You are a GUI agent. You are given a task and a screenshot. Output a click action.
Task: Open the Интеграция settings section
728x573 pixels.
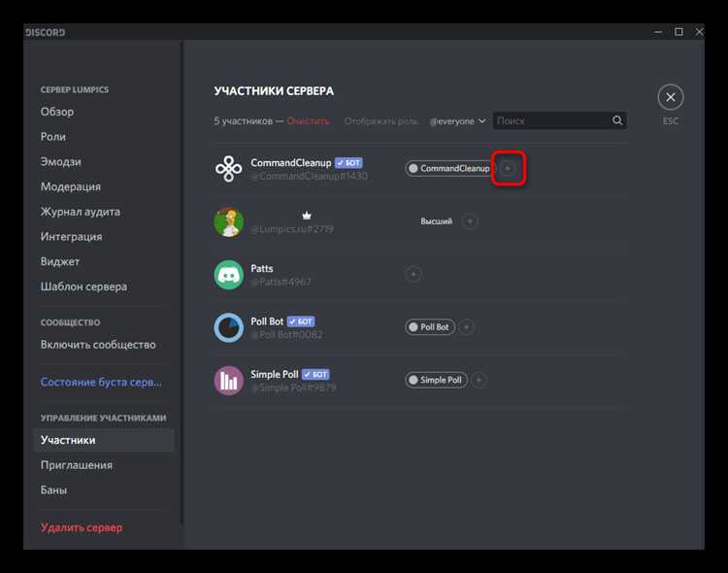(71, 237)
